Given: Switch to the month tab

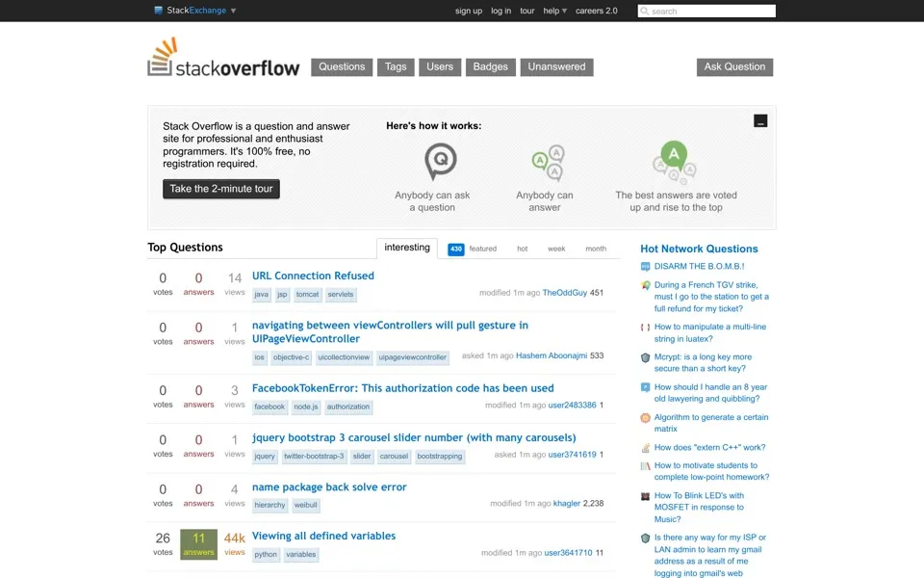Looking at the screenshot, I should 596,249.
